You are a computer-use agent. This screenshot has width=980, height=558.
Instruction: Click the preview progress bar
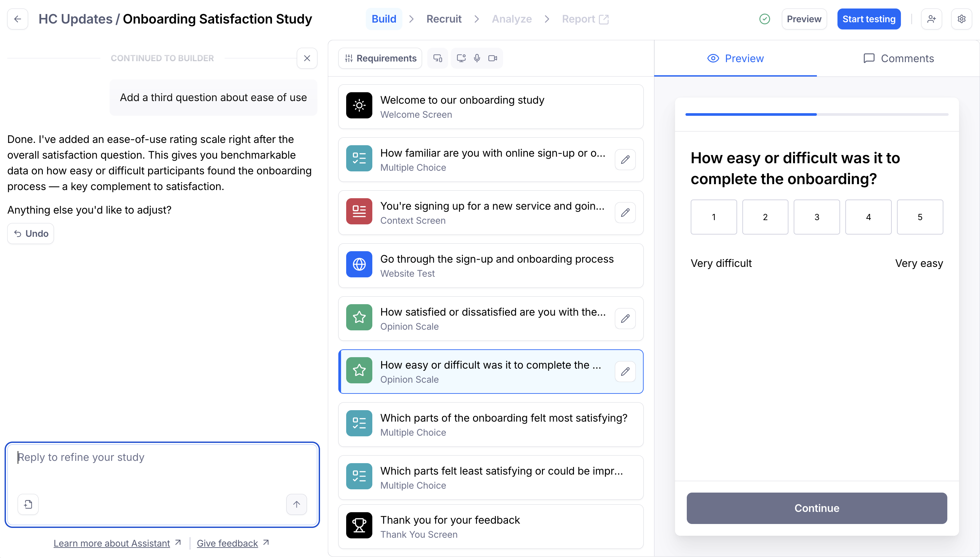(x=817, y=114)
